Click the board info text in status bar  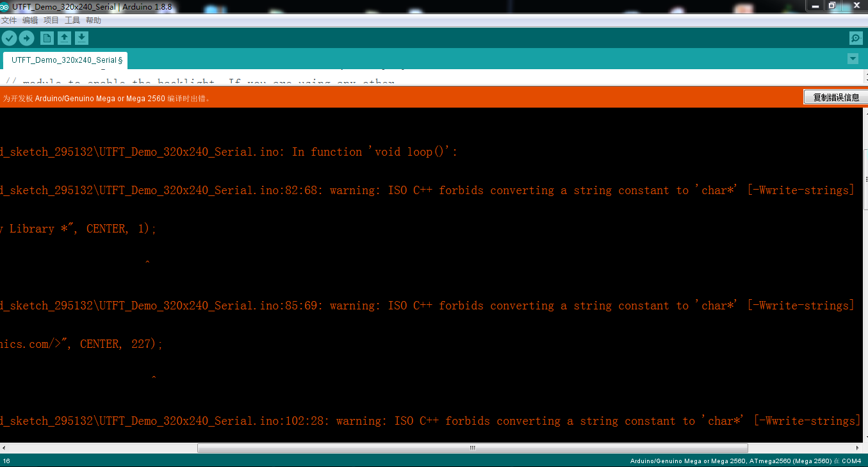[746, 461]
